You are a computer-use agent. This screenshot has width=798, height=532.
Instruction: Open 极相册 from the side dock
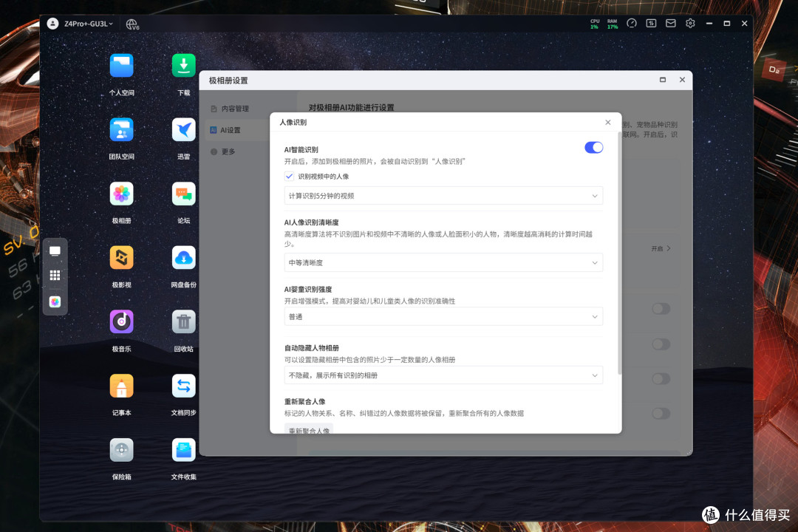point(55,302)
